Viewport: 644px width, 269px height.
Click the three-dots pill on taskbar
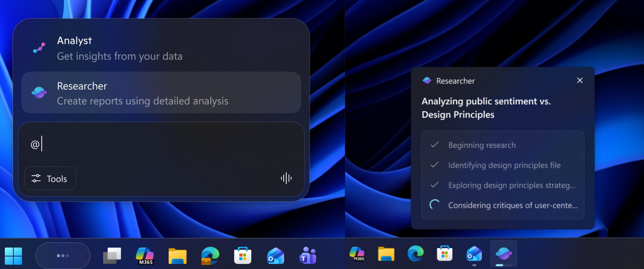63,256
